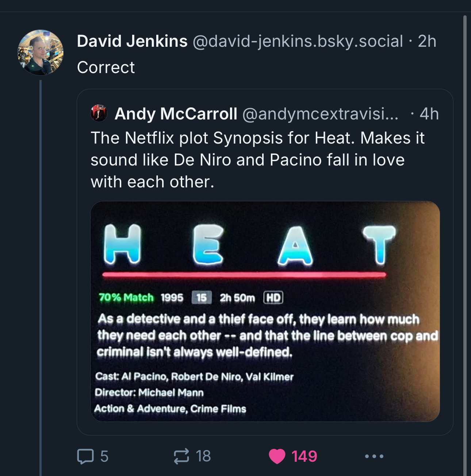Click the reply speech bubble icon
The image size is (471, 476).
click(x=85, y=456)
